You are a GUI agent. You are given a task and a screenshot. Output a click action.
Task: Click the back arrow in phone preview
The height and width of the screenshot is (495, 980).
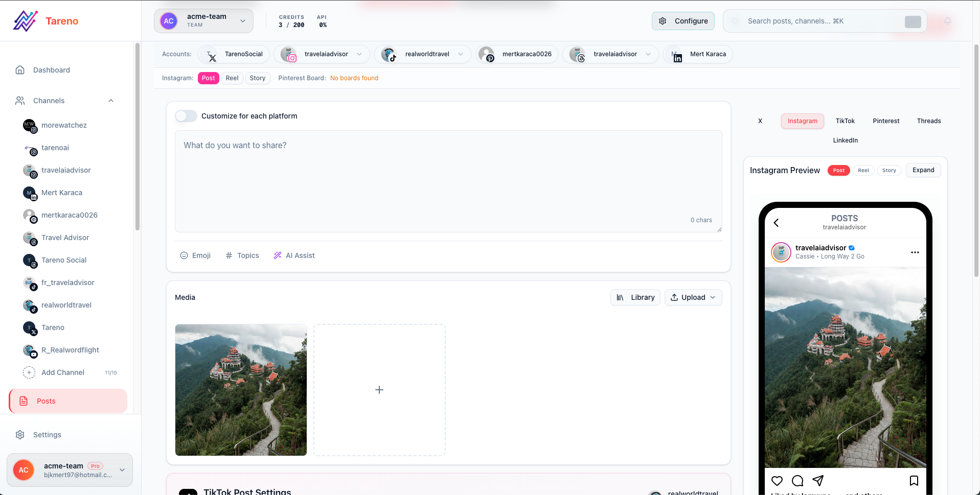pos(776,223)
